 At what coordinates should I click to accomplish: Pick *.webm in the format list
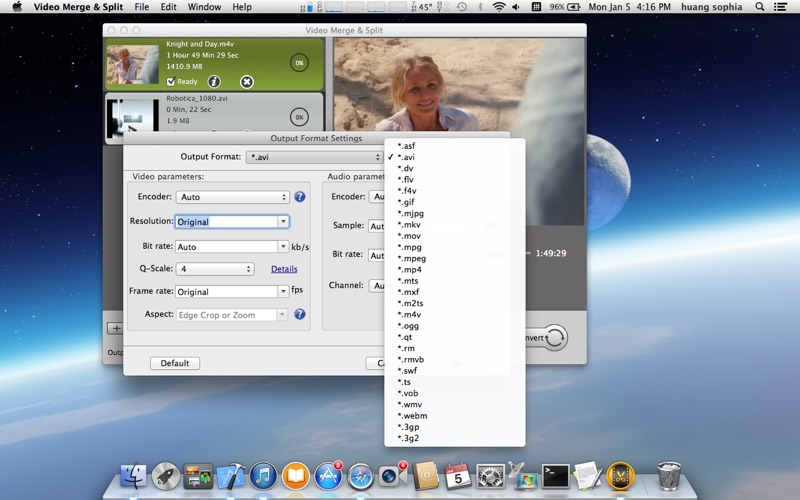tap(455, 415)
